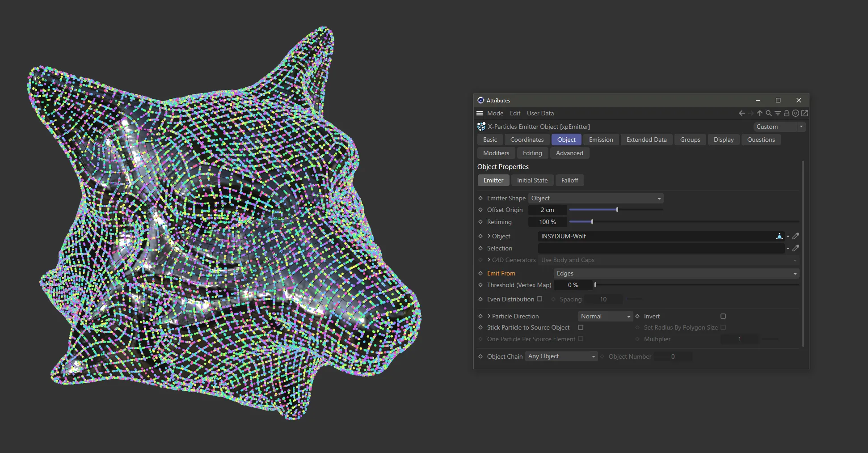
Task: Open the Emit From dropdown set to Edges
Action: pos(676,273)
